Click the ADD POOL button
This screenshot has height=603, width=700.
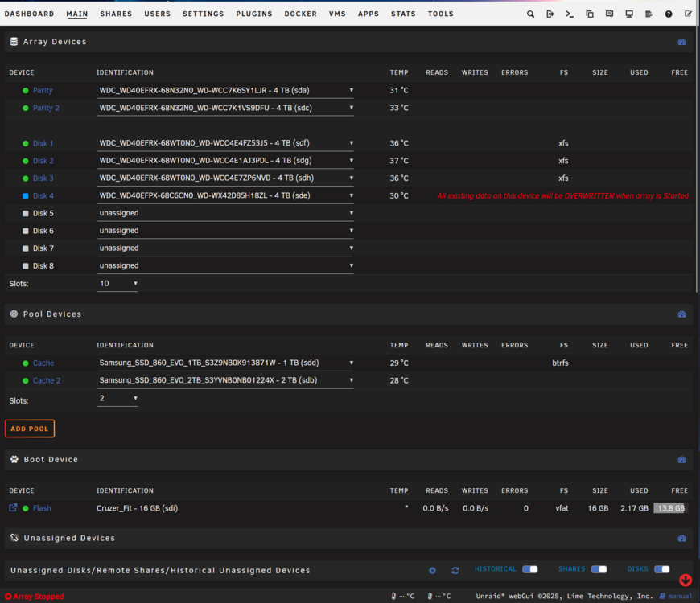tap(30, 429)
